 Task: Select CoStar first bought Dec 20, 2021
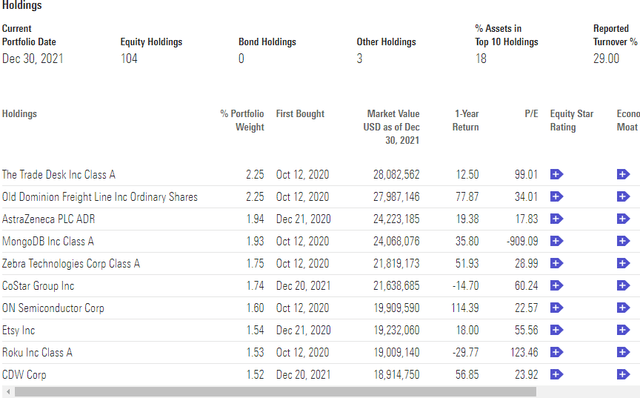[x=303, y=286]
